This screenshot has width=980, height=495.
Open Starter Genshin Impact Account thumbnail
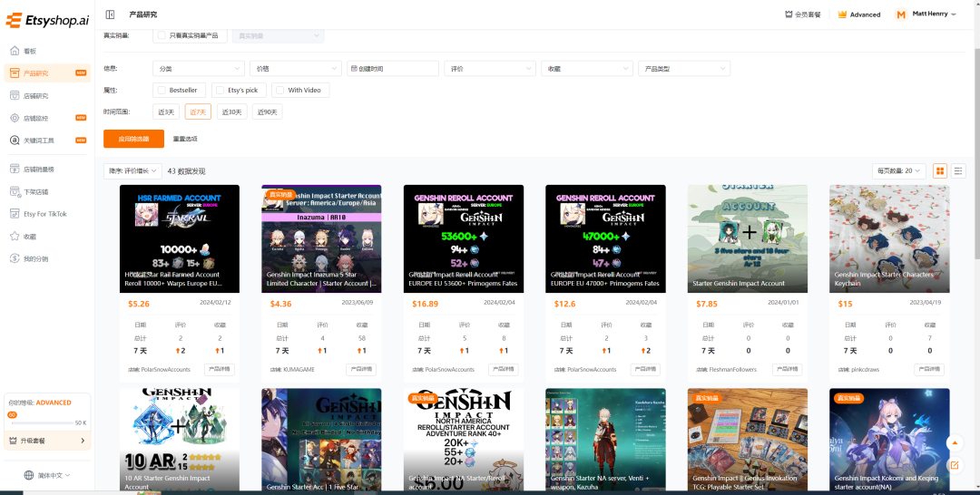point(748,238)
